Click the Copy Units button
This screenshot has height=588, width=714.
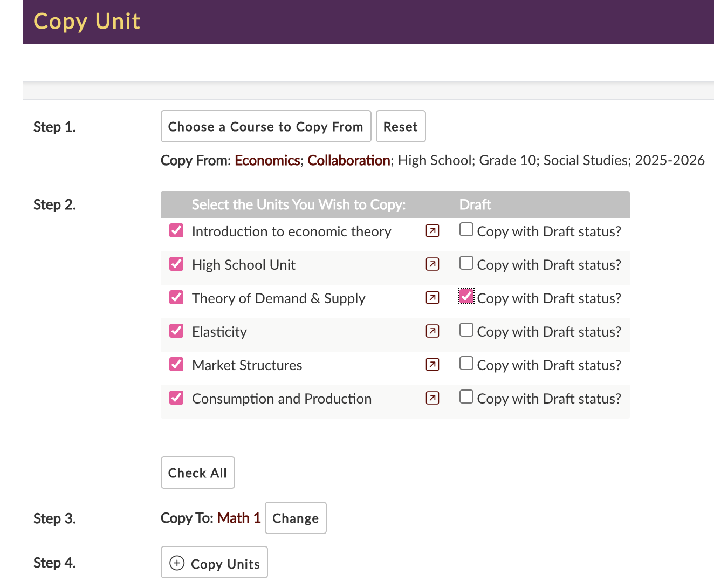click(x=215, y=563)
